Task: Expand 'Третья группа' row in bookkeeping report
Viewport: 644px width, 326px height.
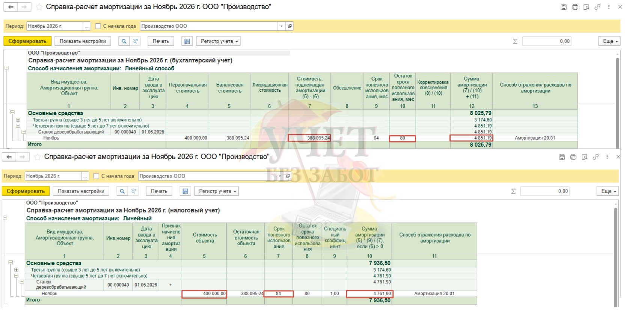Action: point(18,120)
